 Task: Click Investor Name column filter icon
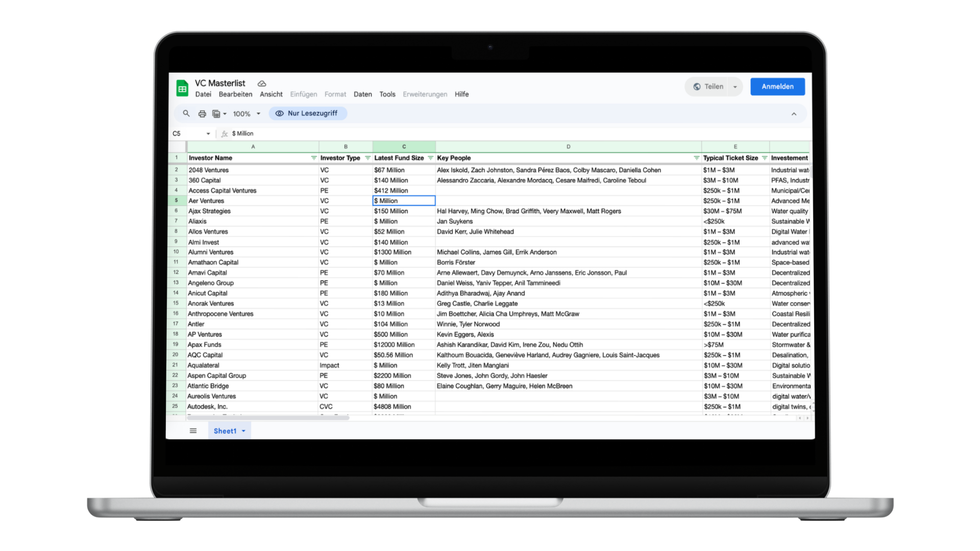pos(313,158)
